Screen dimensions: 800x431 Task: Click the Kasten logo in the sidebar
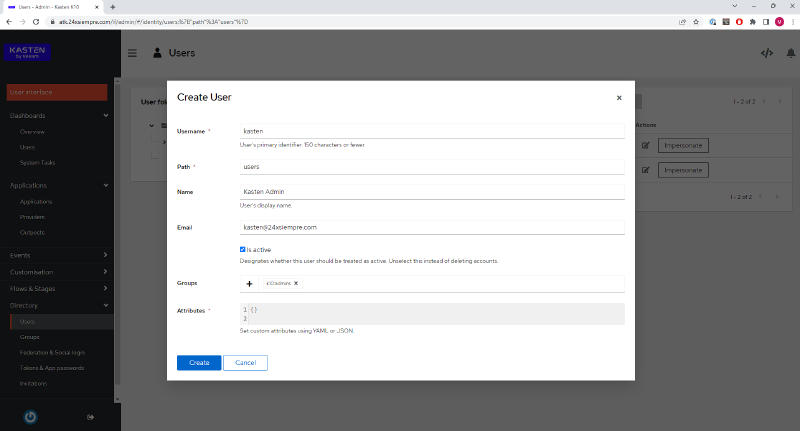[x=28, y=52]
